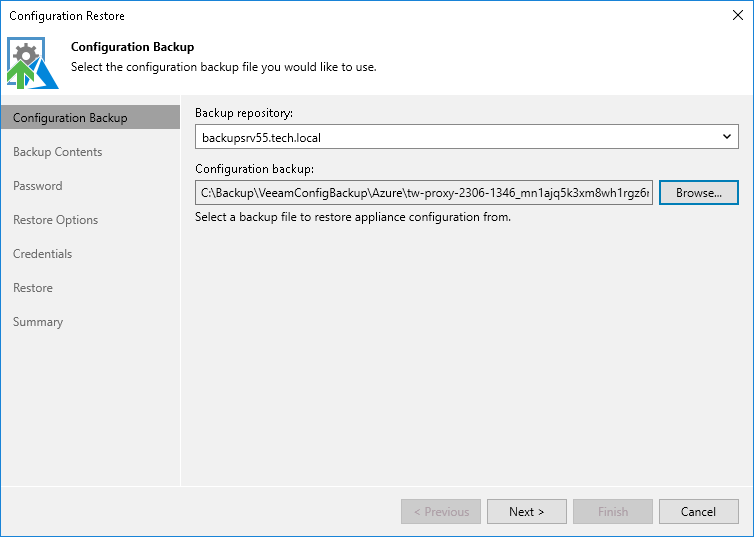Expand the Backup repository dropdown arrow
The image size is (754, 537).
click(x=727, y=137)
